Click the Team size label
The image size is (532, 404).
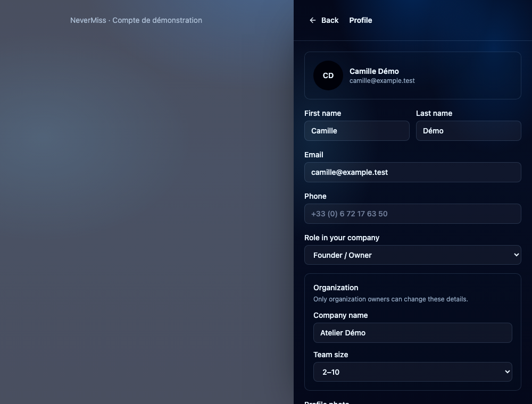pos(331,355)
